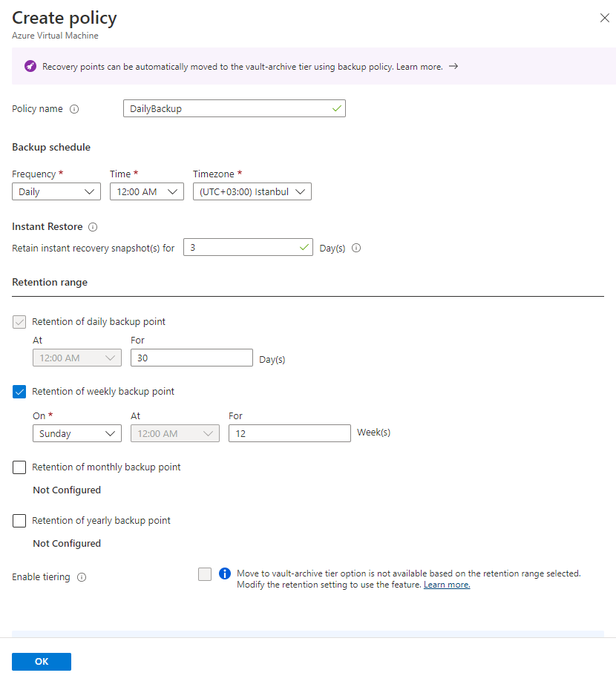
Task: Click the purple rocket icon in banner
Action: click(x=30, y=66)
